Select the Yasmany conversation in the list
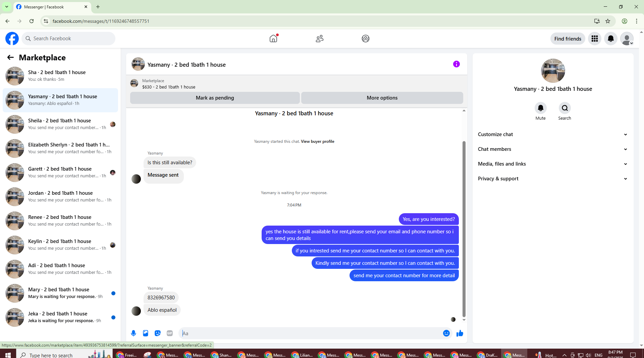Viewport: 644px width, 358px height. coord(60,100)
